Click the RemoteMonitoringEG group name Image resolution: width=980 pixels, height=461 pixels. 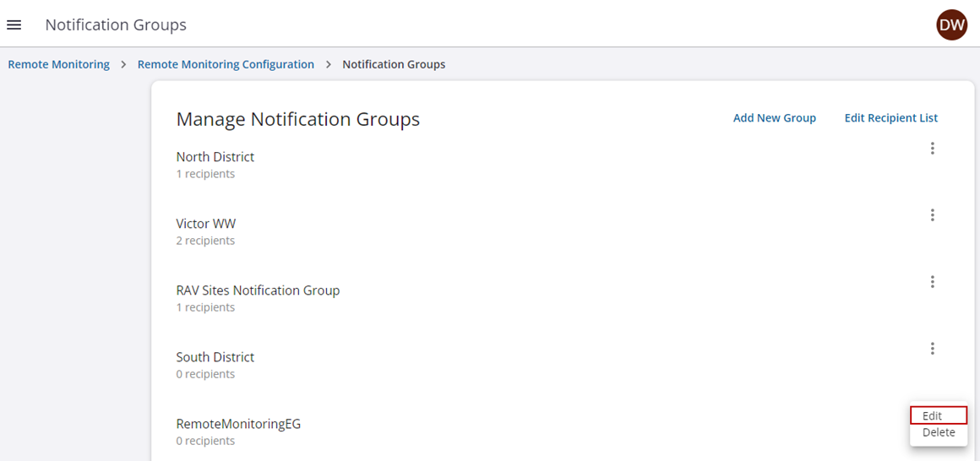[238, 424]
